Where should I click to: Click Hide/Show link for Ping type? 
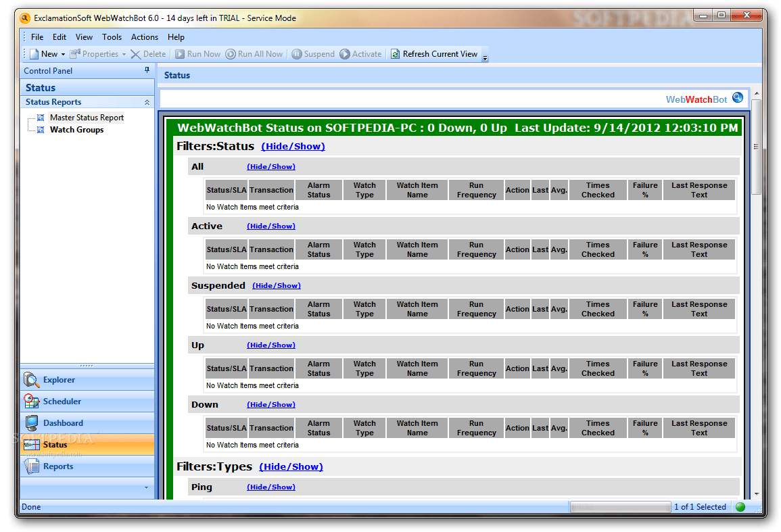coord(271,487)
